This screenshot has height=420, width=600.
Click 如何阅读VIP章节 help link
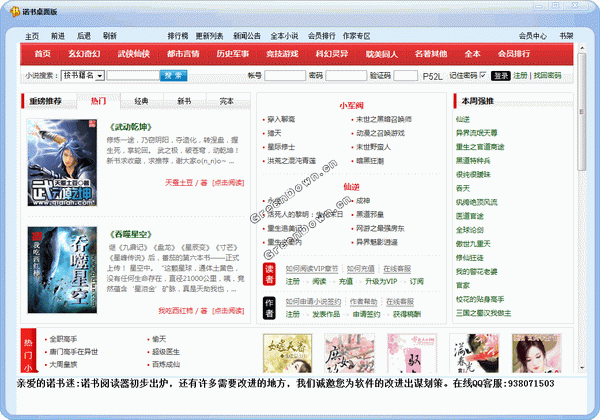tap(312, 269)
